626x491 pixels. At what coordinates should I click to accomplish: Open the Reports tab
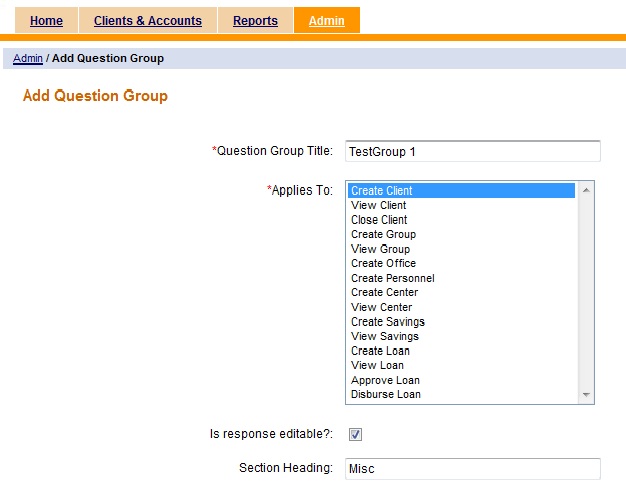click(255, 21)
